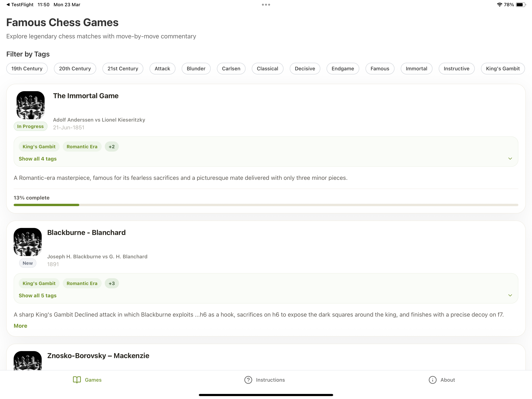Click Show all 4 tags
This screenshot has width=532, height=399.
click(x=38, y=159)
